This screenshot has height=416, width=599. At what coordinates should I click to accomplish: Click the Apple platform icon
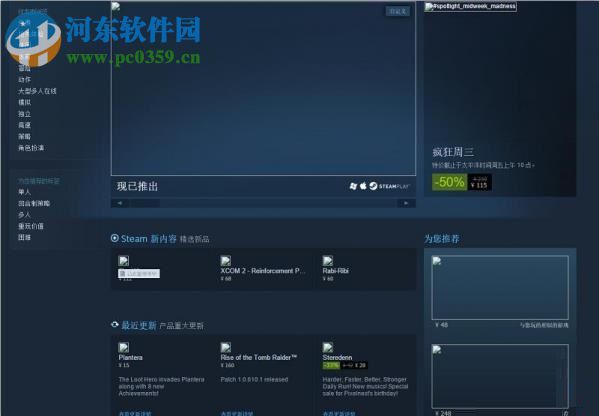click(363, 186)
